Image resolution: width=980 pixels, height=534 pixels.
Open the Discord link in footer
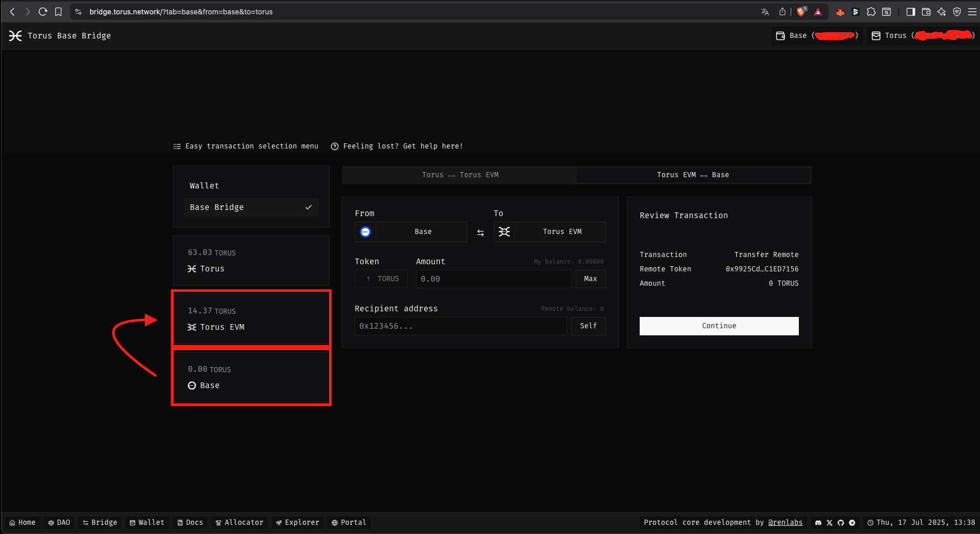818,523
